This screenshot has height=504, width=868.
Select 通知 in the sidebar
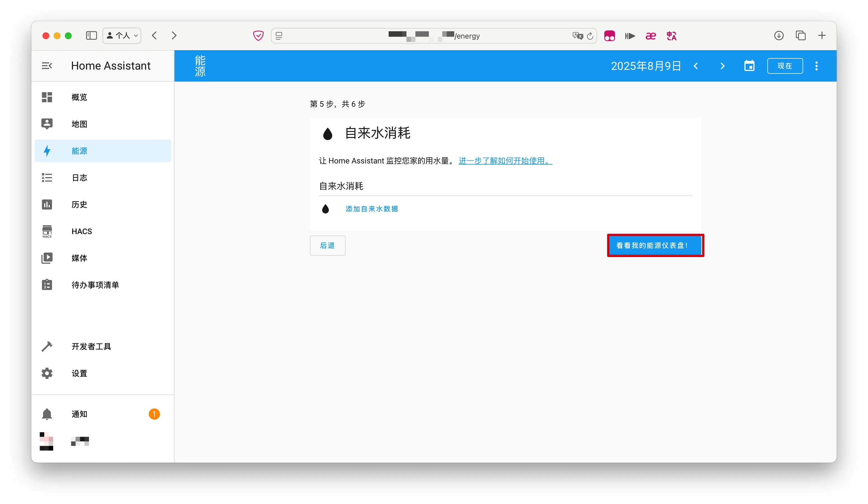pyautogui.click(x=103, y=414)
